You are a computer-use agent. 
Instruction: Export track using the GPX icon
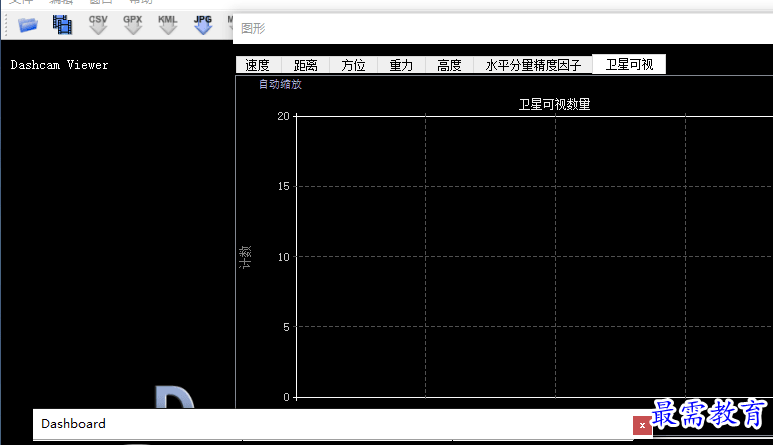(133, 24)
